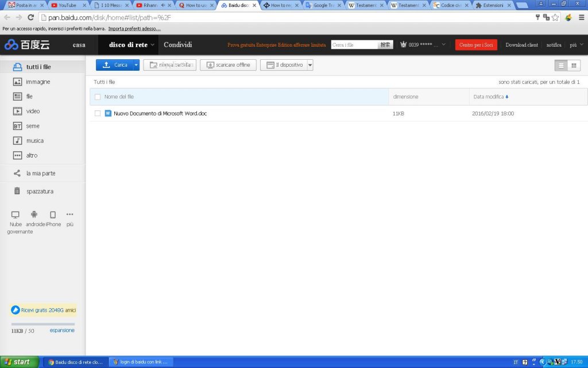Screen dimensions: 588x368
Task: Click the Carica upload button
Action: point(115,65)
